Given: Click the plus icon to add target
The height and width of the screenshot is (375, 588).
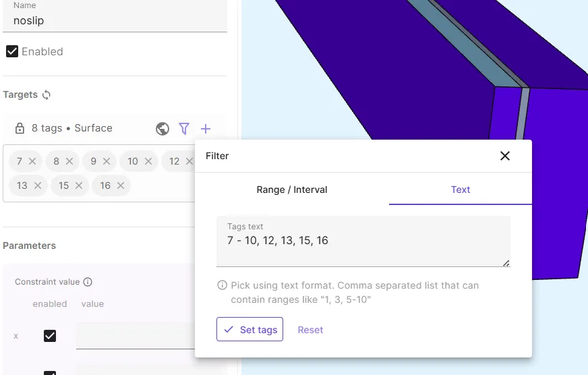Looking at the screenshot, I should pos(206,128).
